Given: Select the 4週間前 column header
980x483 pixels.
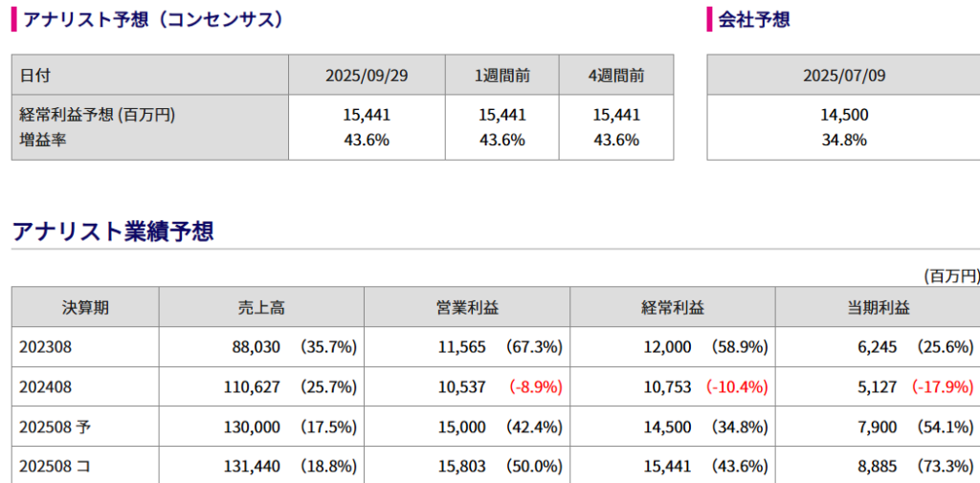Looking at the screenshot, I should point(615,76).
